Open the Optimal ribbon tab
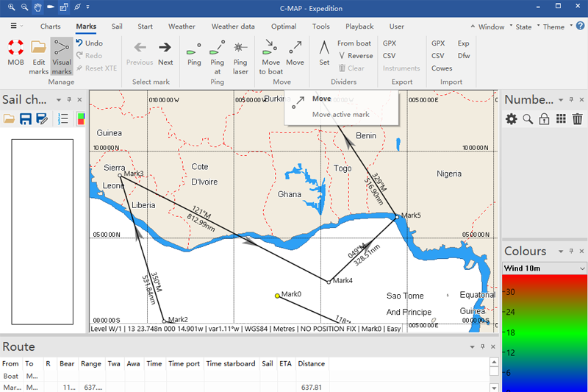Screen dimensions: 588x392 [284, 26]
